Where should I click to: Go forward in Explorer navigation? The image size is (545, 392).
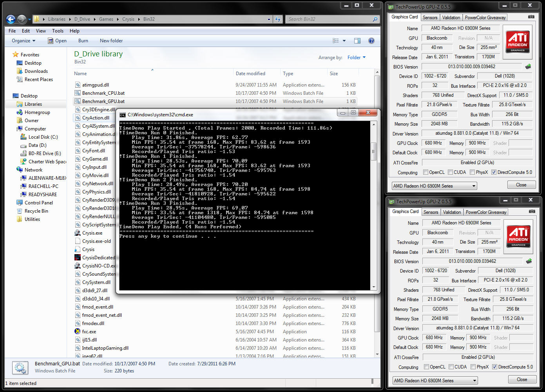[x=22, y=19]
